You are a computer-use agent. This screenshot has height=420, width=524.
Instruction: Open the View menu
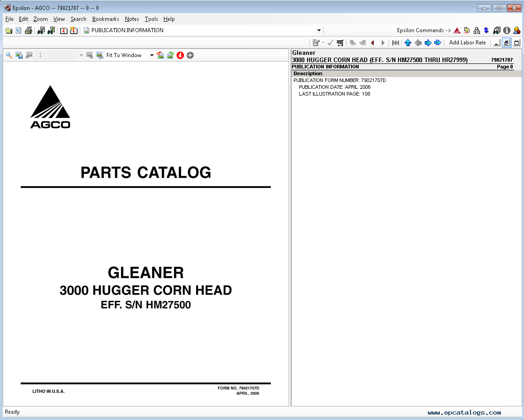[x=59, y=19]
